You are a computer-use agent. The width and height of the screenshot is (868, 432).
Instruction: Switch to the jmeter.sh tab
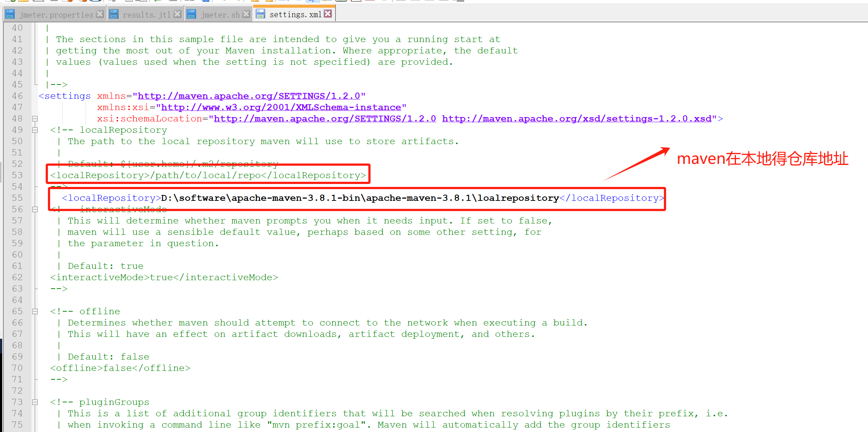point(220,15)
